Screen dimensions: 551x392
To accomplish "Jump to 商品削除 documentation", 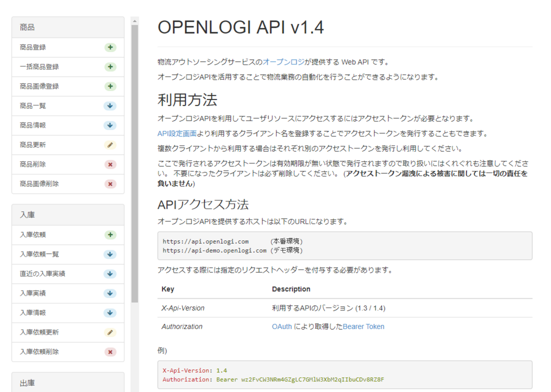I will pos(68,165).
